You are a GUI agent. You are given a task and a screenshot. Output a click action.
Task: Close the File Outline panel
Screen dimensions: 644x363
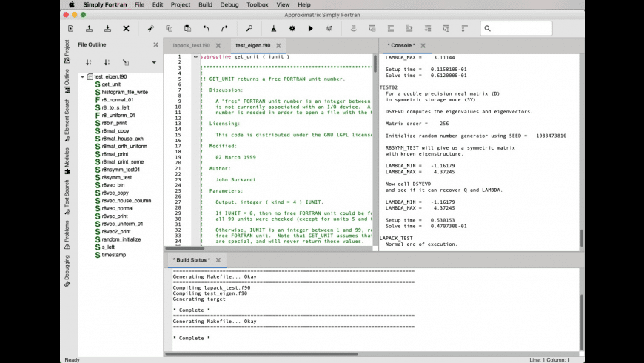tap(155, 44)
